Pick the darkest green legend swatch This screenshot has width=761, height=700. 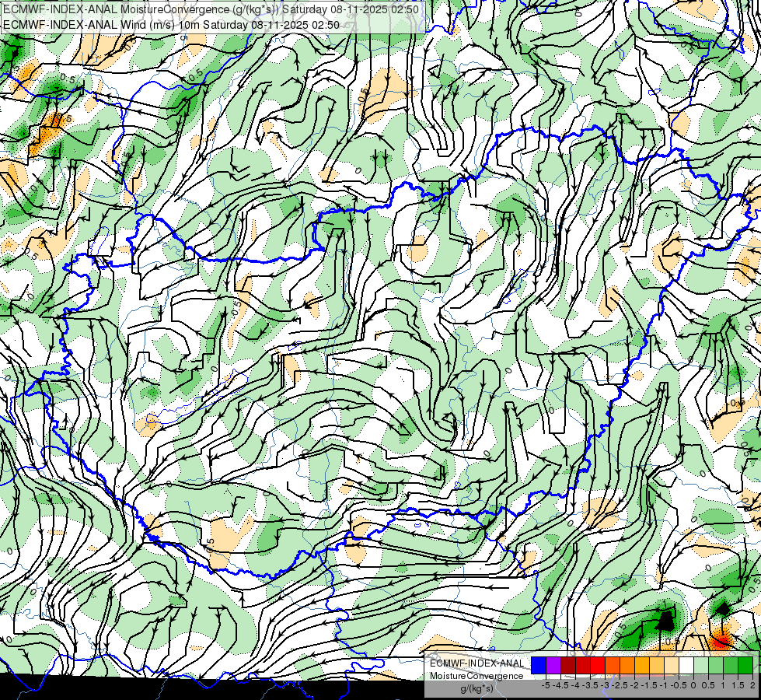point(745,665)
